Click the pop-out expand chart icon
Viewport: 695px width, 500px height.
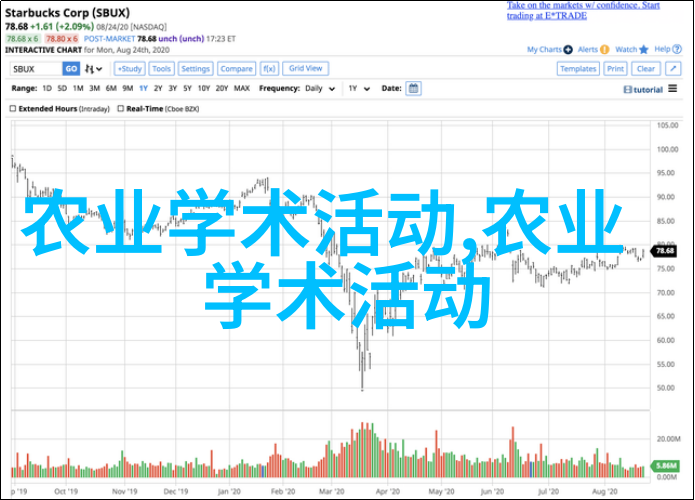673,69
